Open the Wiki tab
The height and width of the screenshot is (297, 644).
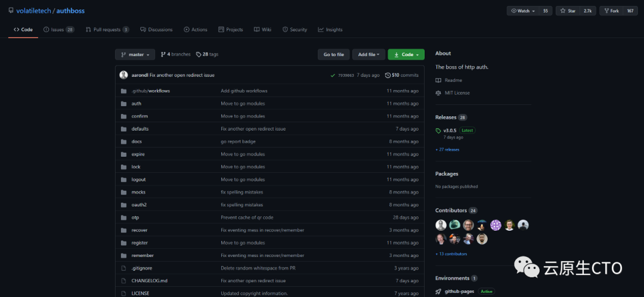coord(262,30)
